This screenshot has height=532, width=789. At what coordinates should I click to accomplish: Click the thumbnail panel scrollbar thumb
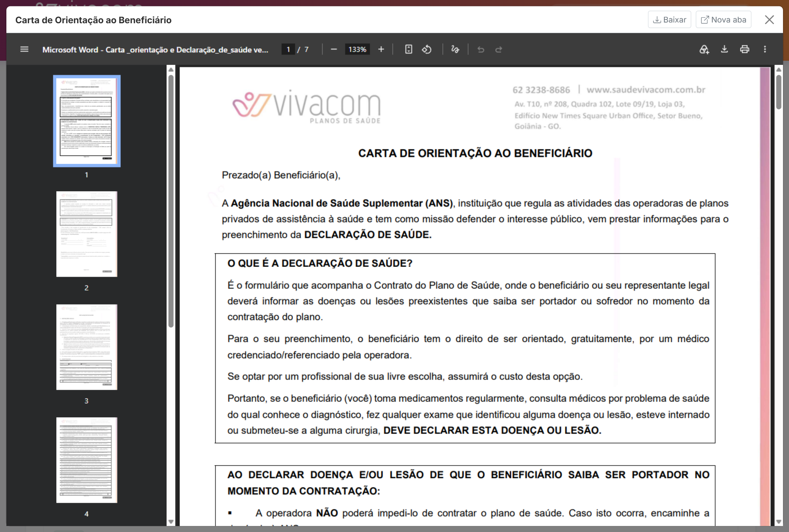171,201
